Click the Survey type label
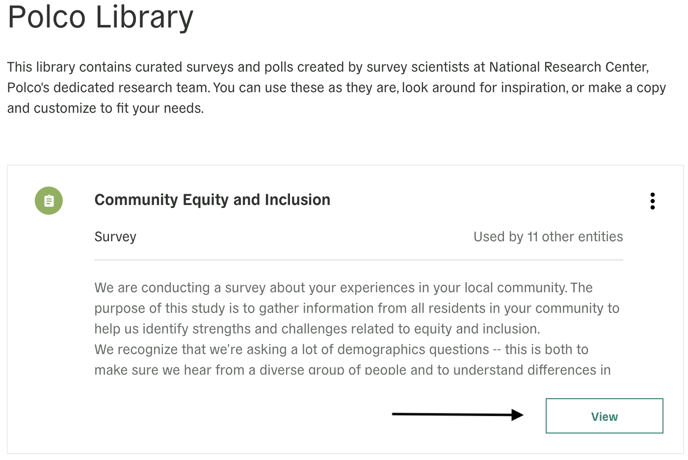The width and height of the screenshot is (688, 460). tap(115, 237)
